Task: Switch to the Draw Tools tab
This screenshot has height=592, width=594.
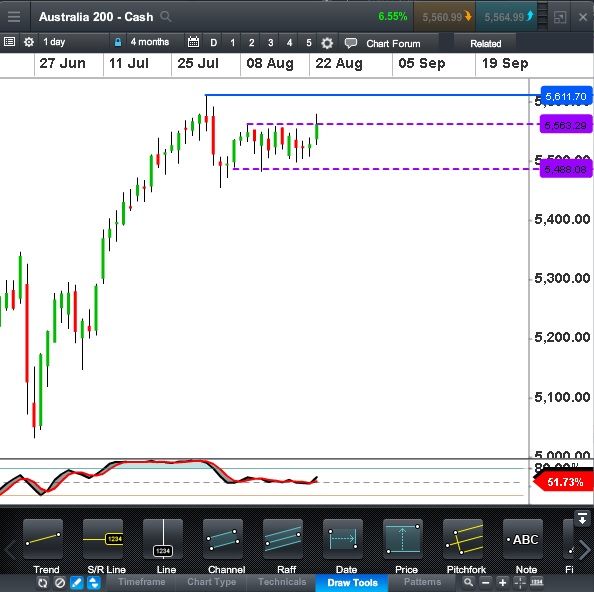Action: (x=352, y=583)
